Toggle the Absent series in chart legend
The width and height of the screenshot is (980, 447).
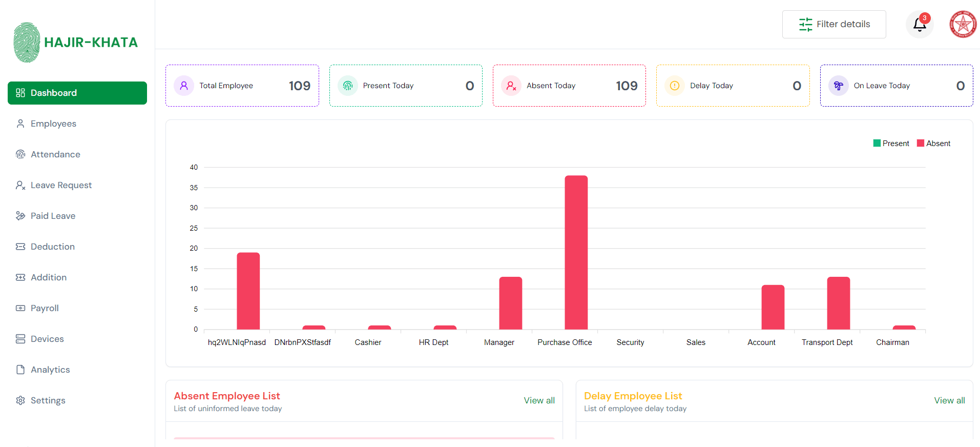tap(933, 144)
